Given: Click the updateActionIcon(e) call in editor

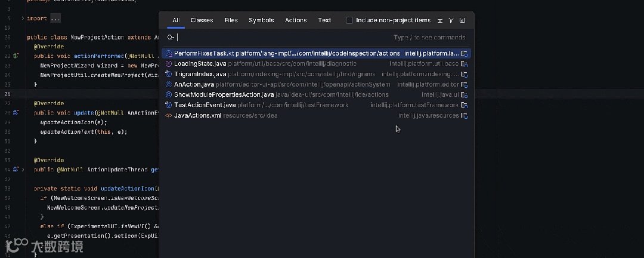Looking at the screenshot, I should [73, 122].
